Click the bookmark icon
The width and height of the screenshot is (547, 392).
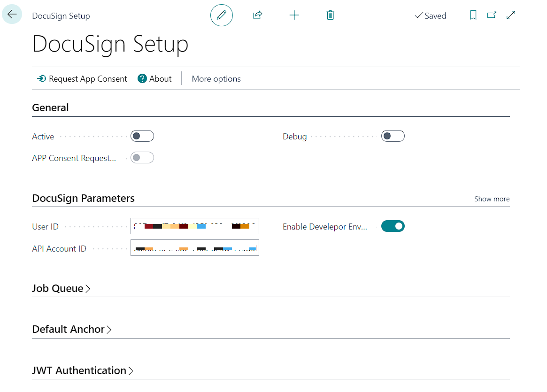point(473,15)
